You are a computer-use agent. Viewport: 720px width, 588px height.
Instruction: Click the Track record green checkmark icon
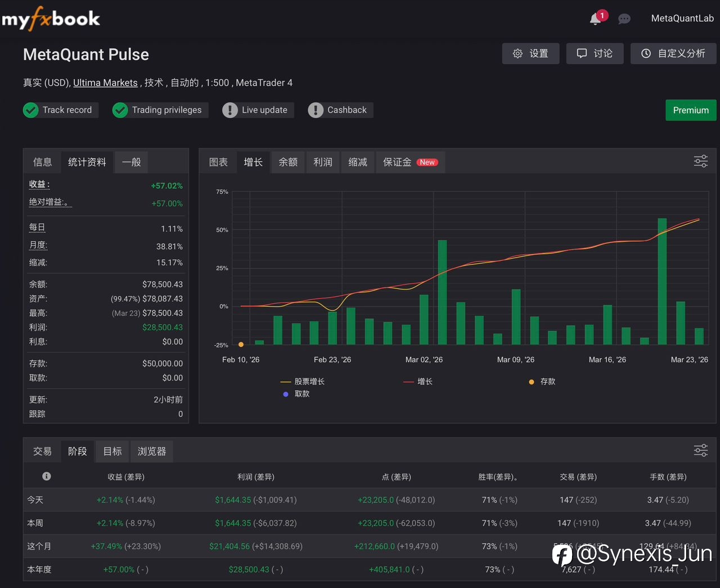pyautogui.click(x=31, y=110)
